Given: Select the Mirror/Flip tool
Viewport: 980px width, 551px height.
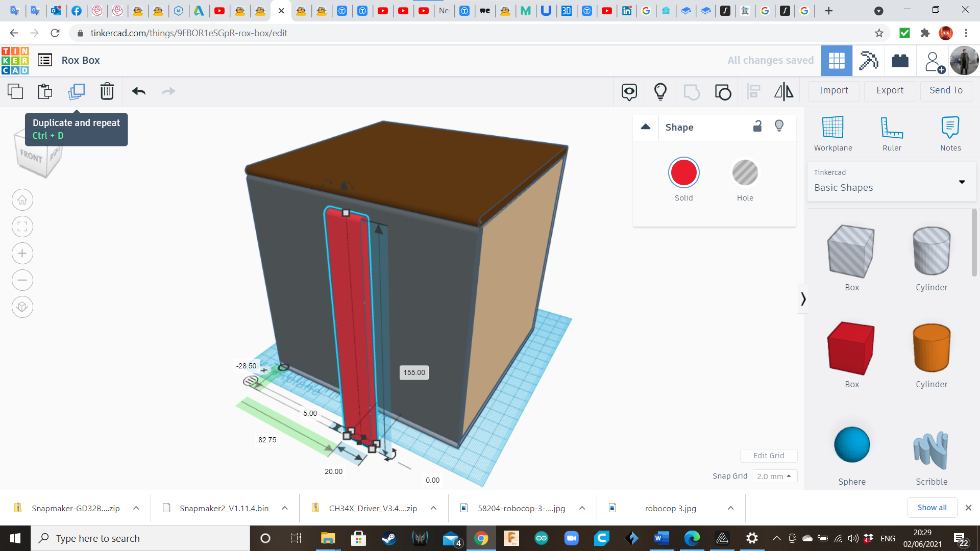Looking at the screenshot, I should (783, 91).
